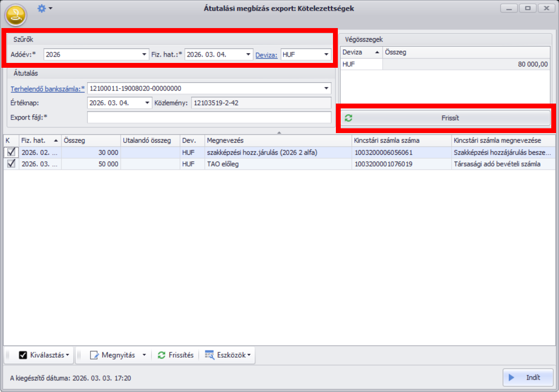Expand the Deviza HUF dropdown

(327, 55)
